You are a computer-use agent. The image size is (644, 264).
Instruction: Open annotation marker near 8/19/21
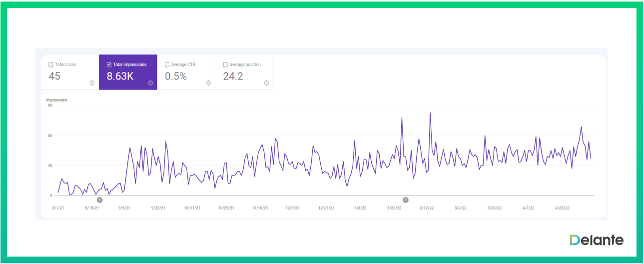99,200
